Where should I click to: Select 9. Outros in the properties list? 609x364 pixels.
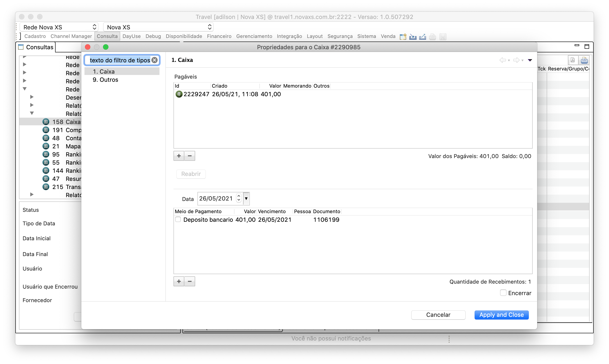pos(105,80)
